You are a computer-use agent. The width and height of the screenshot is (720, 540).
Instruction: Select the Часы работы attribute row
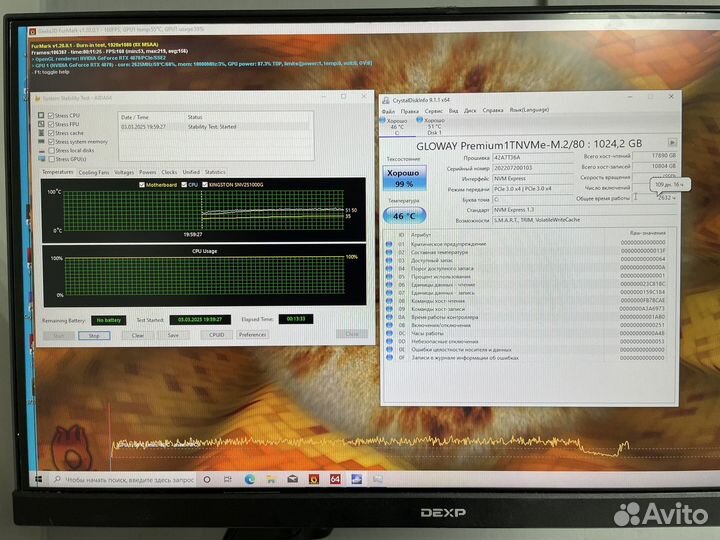(x=526, y=333)
